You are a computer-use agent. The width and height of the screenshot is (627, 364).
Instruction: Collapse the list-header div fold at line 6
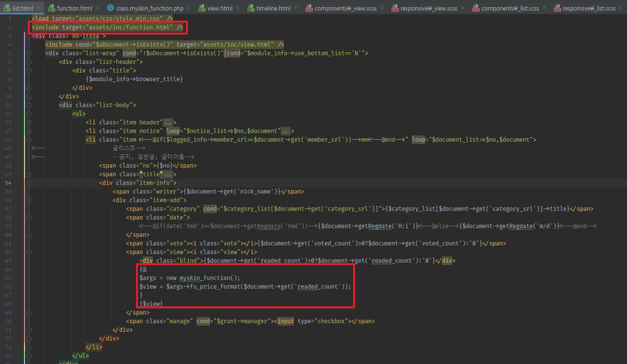(x=29, y=62)
